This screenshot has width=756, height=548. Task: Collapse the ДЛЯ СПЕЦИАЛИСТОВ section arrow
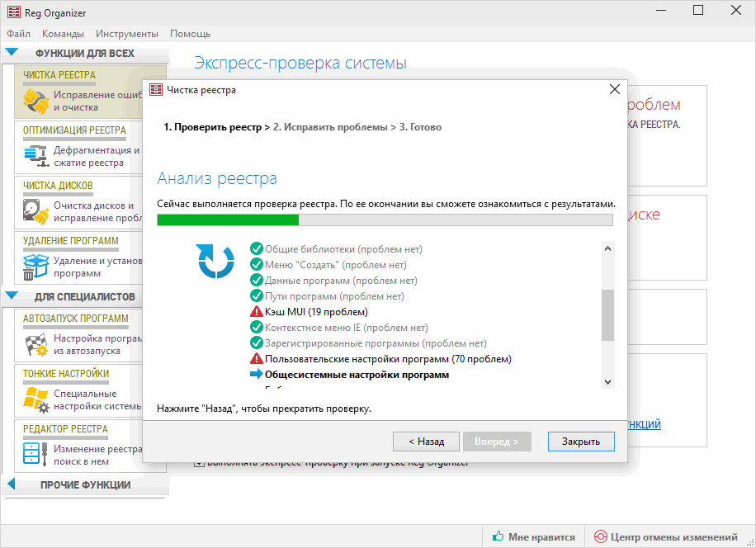[12, 296]
